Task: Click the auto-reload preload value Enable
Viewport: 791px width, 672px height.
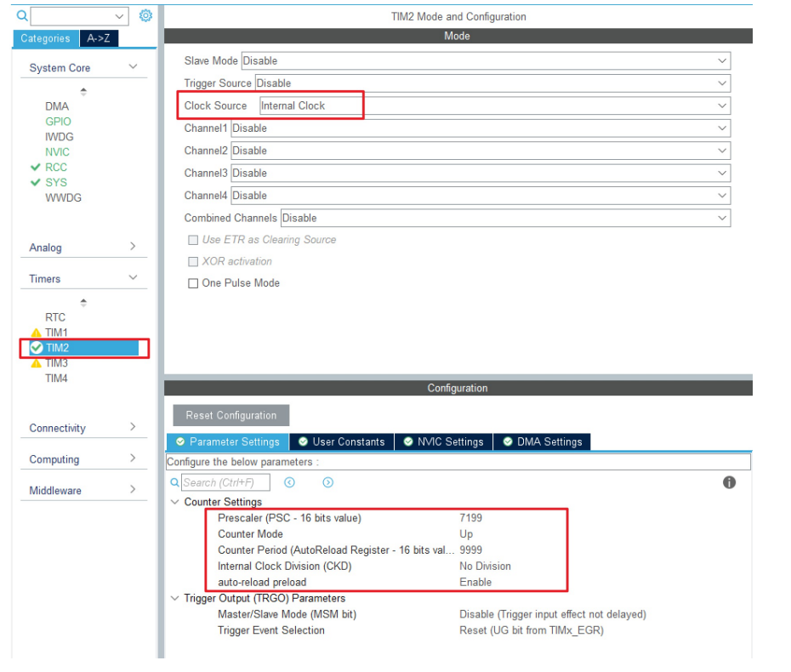Action: pyautogui.click(x=475, y=582)
